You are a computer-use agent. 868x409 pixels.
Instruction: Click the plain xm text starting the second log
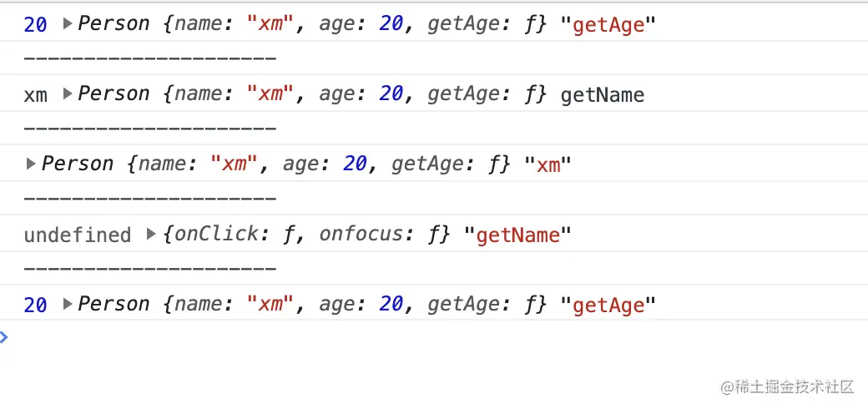35,95
